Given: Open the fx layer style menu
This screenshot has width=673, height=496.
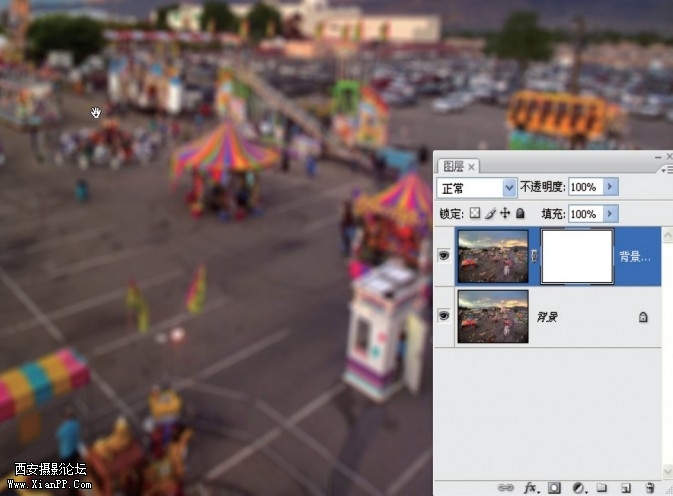Looking at the screenshot, I should pyautogui.click(x=531, y=488).
